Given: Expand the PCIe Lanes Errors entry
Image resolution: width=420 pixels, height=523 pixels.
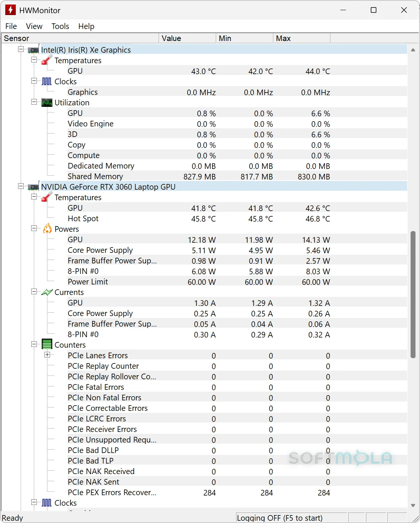Looking at the screenshot, I should pos(47,355).
